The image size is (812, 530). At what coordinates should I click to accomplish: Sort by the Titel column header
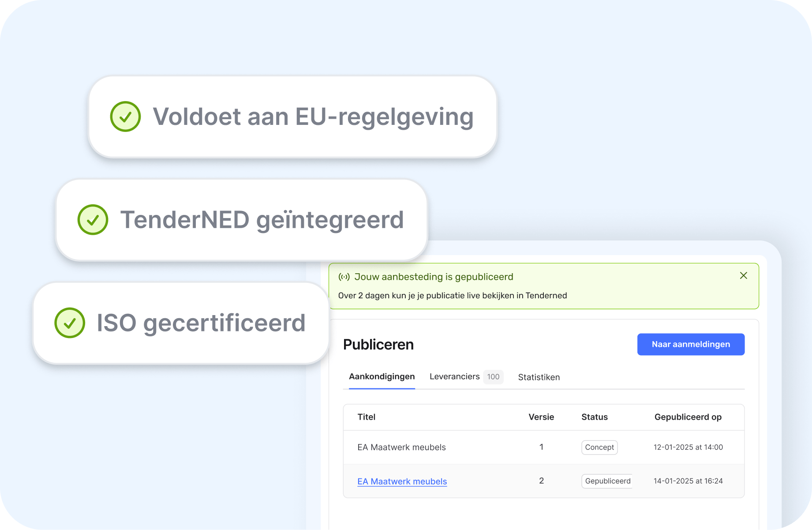point(366,417)
